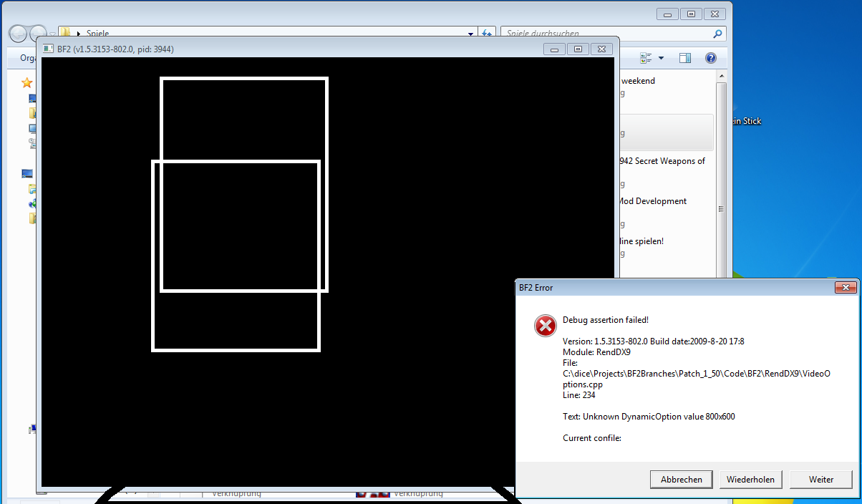Minimize the BF2 game window
Screen dimensions: 862x504
coord(555,49)
